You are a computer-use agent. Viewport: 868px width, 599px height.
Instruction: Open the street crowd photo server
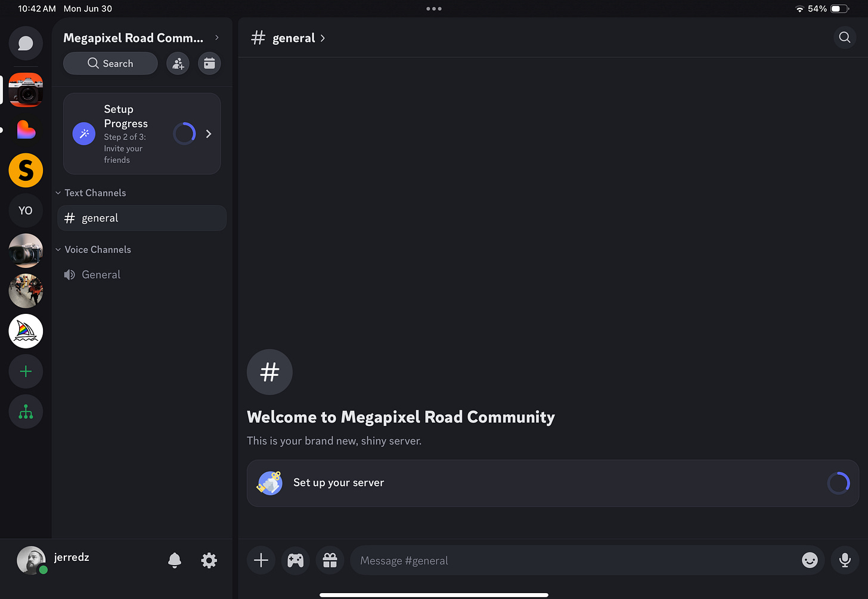click(26, 291)
